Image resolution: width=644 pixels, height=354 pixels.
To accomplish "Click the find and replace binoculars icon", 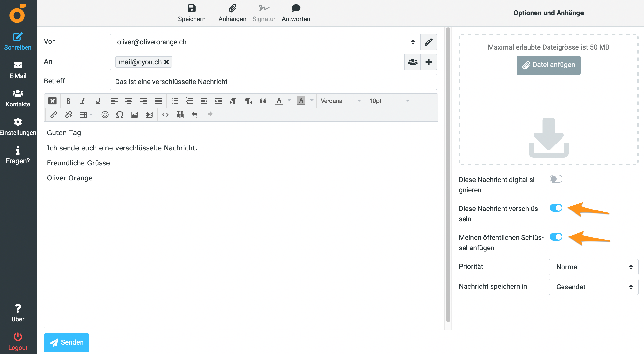I will click(180, 114).
